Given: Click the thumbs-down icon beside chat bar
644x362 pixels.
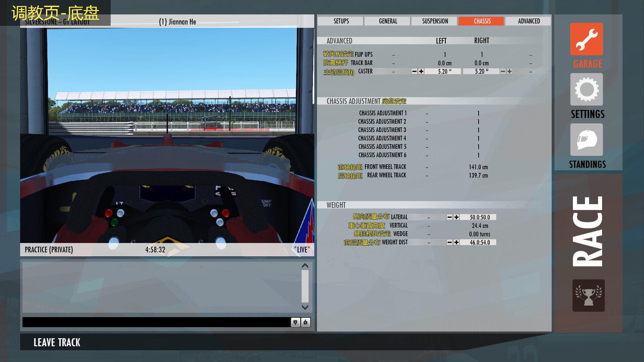Looking at the screenshot, I should point(295,322).
